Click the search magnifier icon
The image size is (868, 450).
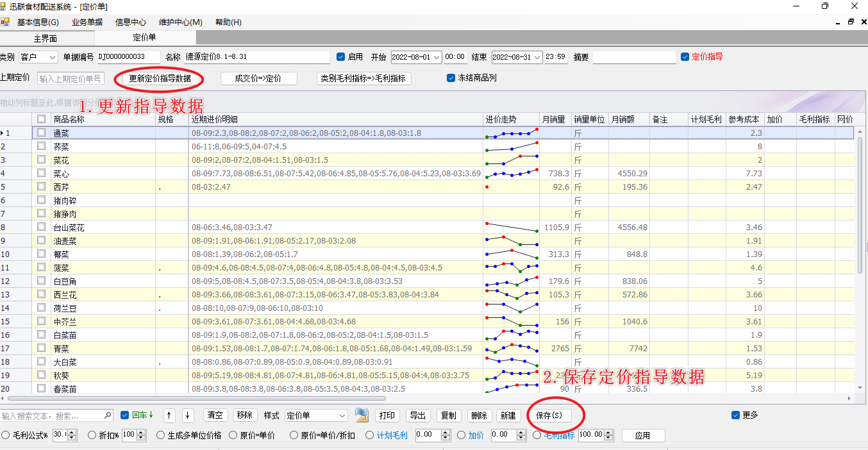[108, 415]
